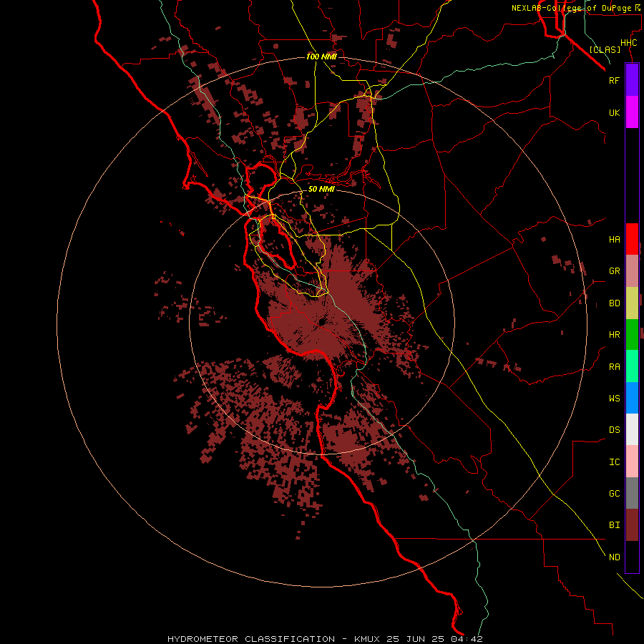
Task: Click the BD legend label
Action: tap(614, 303)
